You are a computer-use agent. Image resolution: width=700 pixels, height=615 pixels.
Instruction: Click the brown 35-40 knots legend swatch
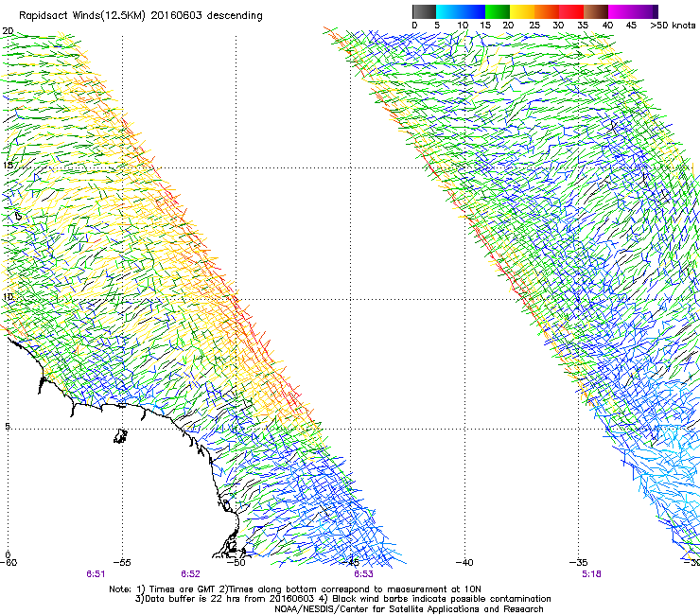tap(596, 11)
